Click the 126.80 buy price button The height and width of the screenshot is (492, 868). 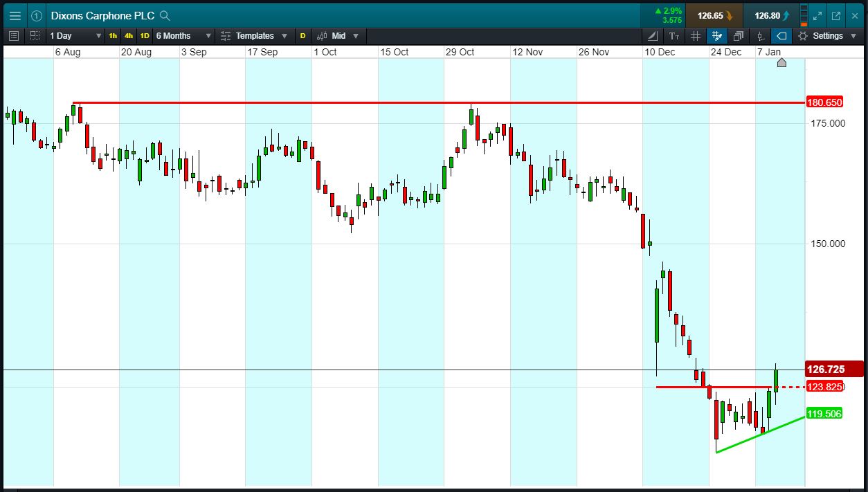[771, 15]
